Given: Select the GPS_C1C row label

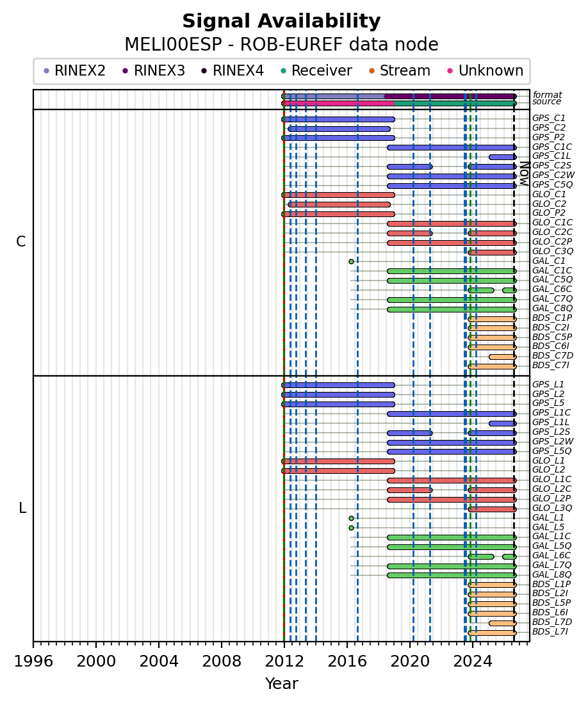Looking at the screenshot, I should click(x=552, y=147).
